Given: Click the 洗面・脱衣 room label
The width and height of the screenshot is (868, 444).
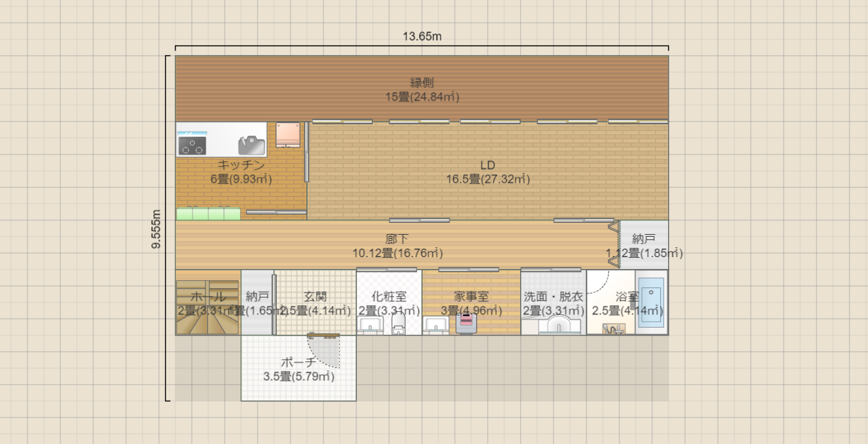Looking at the screenshot, I should click(x=554, y=297).
